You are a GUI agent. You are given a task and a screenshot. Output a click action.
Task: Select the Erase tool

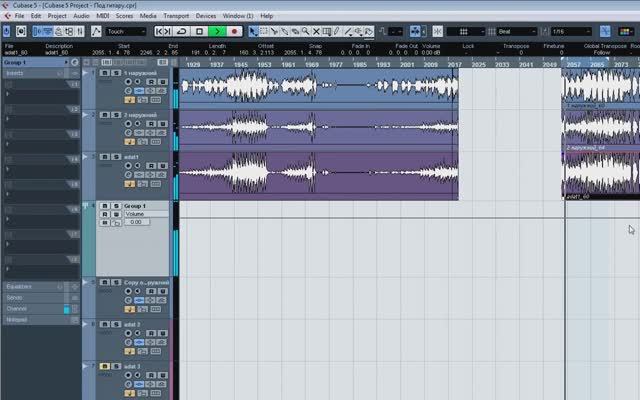point(295,31)
